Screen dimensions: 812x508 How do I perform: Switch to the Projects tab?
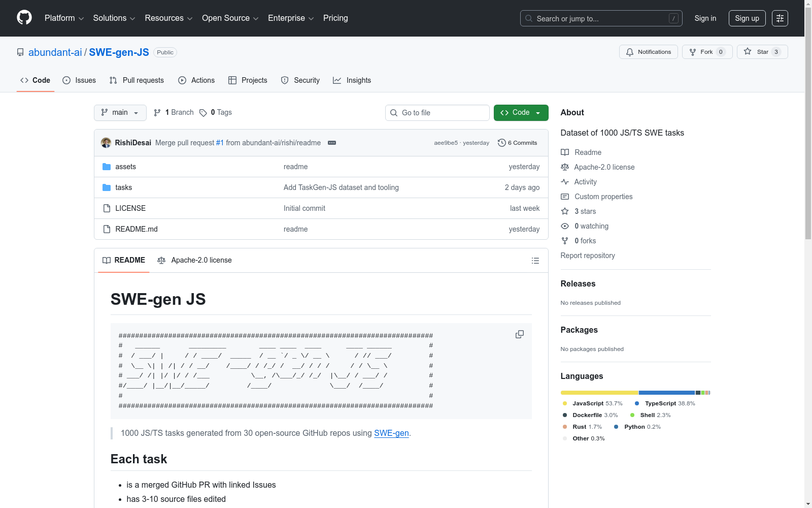click(248, 80)
